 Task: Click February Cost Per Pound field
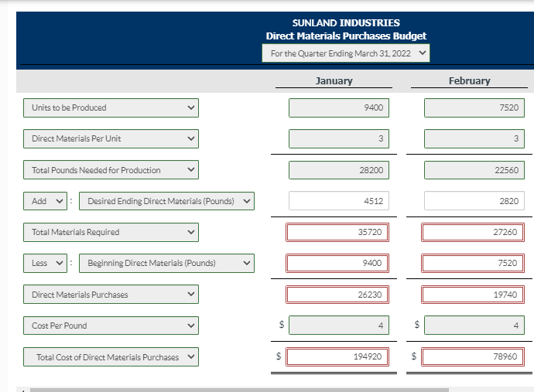pyautogui.click(x=474, y=326)
